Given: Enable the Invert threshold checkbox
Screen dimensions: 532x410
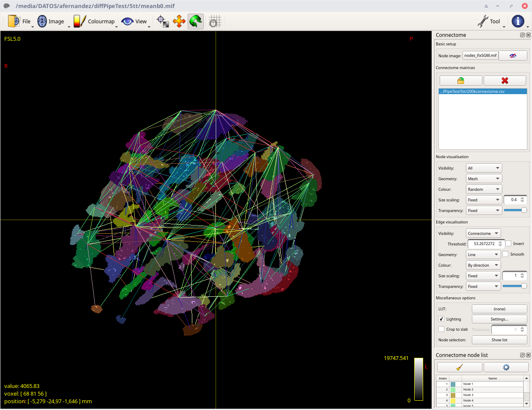Looking at the screenshot, I should [508, 244].
